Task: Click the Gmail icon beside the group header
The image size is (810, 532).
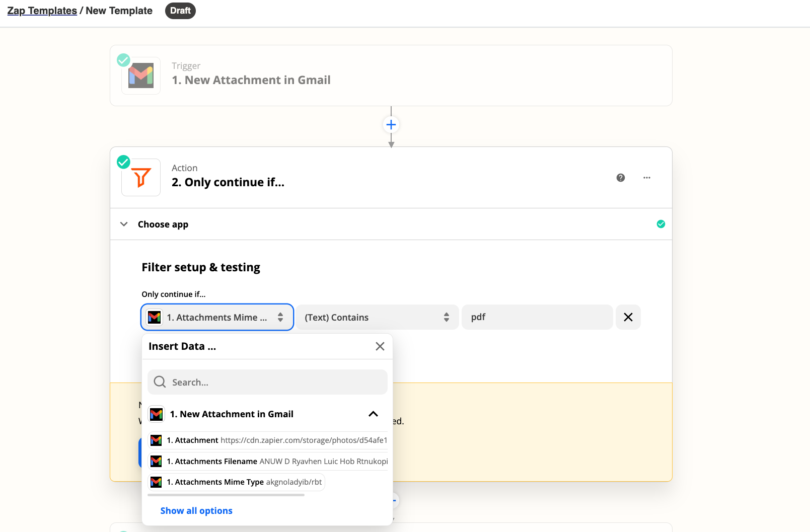Action: click(157, 414)
